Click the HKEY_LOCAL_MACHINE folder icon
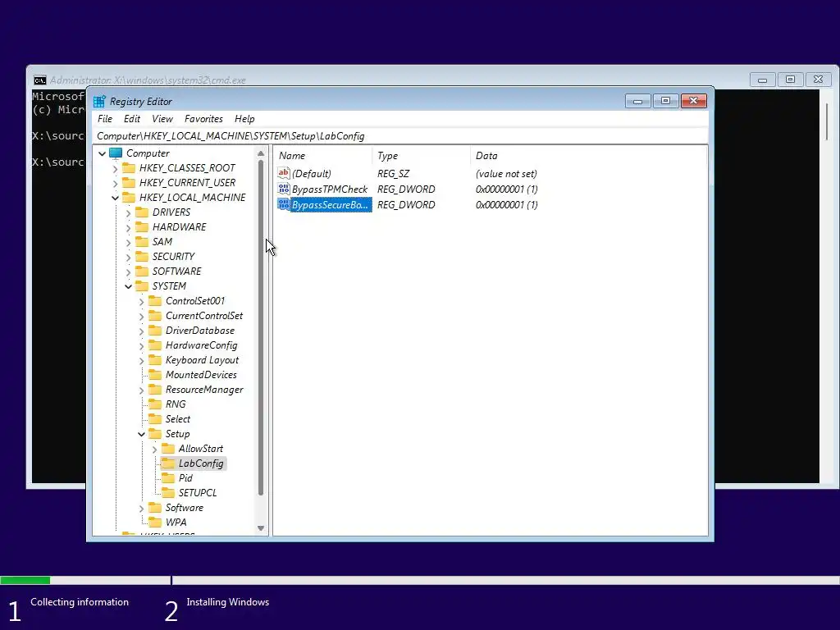 point(129,198)
